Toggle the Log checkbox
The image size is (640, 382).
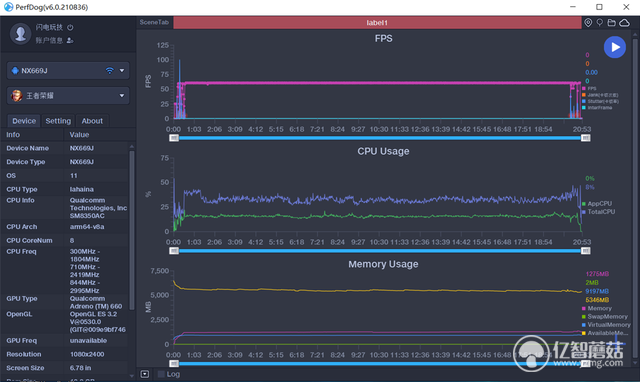pos(161,374)
